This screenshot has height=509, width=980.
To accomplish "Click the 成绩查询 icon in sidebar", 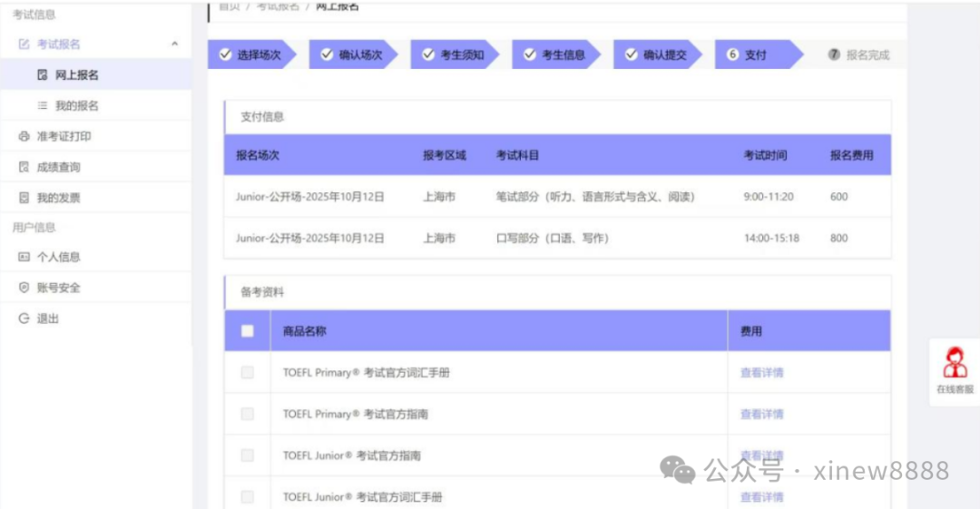I will 24,168.
